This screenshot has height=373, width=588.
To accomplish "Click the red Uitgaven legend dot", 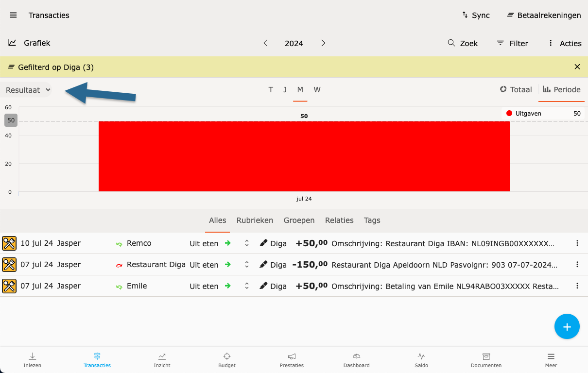I will 509,113.
